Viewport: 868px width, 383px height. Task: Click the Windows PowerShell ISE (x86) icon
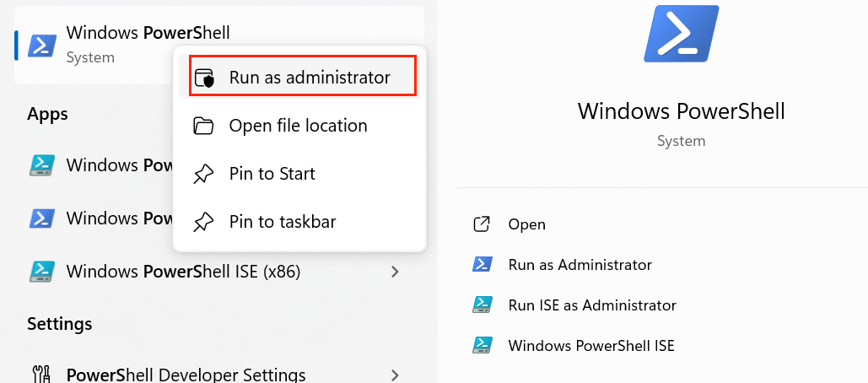42,271
